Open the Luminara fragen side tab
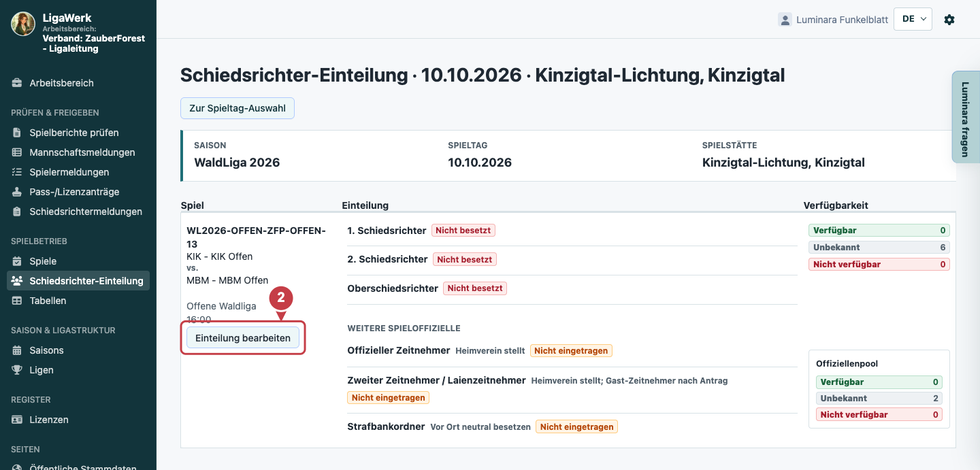 (x=965, y=117)
